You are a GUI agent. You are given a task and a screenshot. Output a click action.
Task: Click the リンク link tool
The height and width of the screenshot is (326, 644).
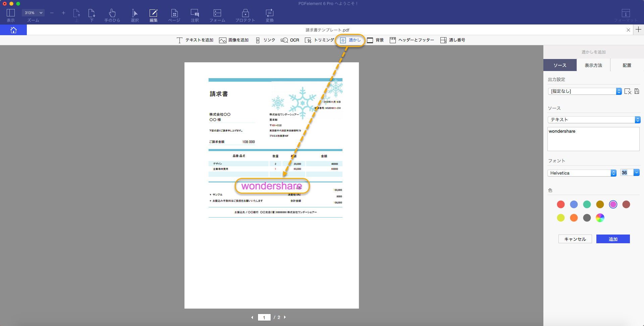[265, 40]
